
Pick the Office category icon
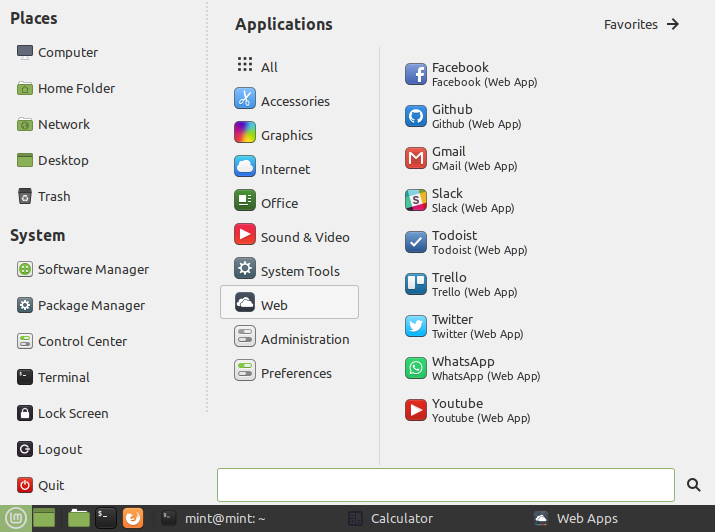click(245, 200)
